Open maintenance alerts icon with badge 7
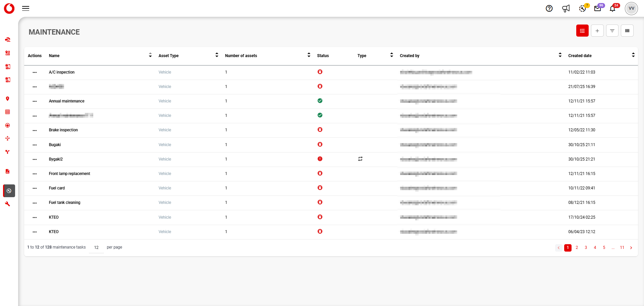 (x=583, y=8)
